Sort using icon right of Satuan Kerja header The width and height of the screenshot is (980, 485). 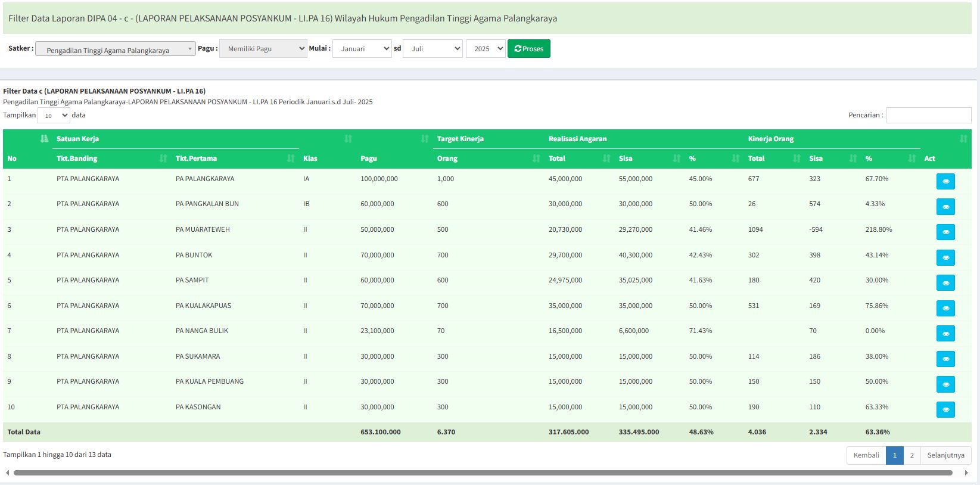coord(348,139)
